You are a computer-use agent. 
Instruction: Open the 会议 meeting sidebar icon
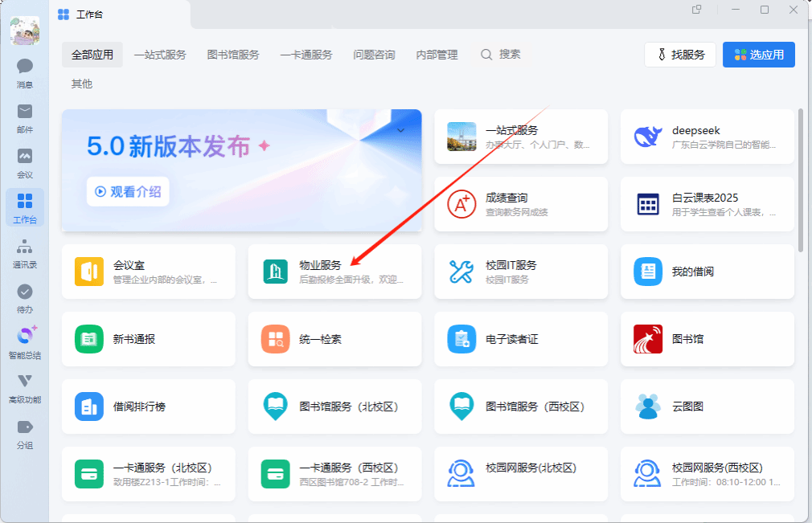pos(25,157)
